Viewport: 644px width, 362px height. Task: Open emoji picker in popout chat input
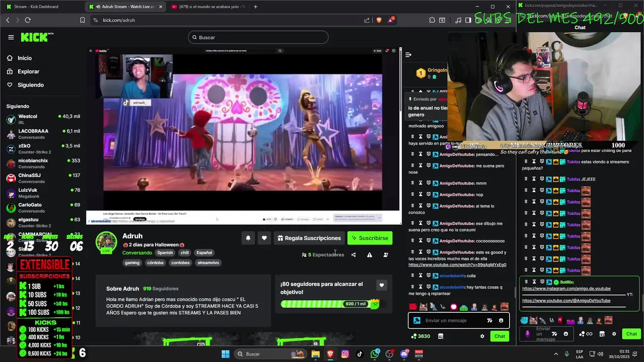pyautogui.click(x=566, y=334)
